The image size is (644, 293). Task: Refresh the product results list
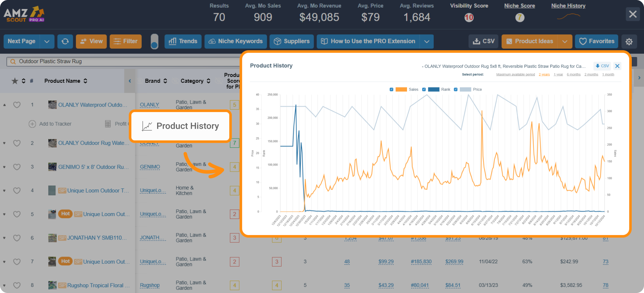point(65,41)
